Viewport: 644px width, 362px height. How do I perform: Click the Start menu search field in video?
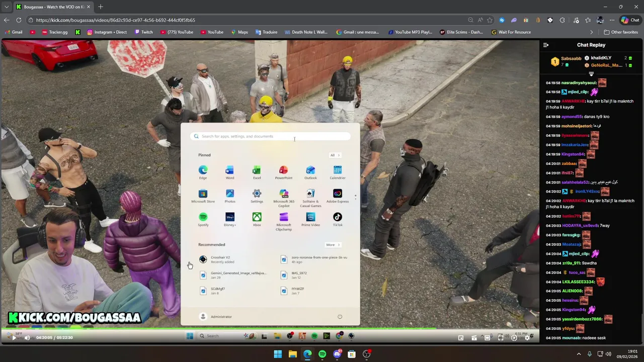pos(270,136)
